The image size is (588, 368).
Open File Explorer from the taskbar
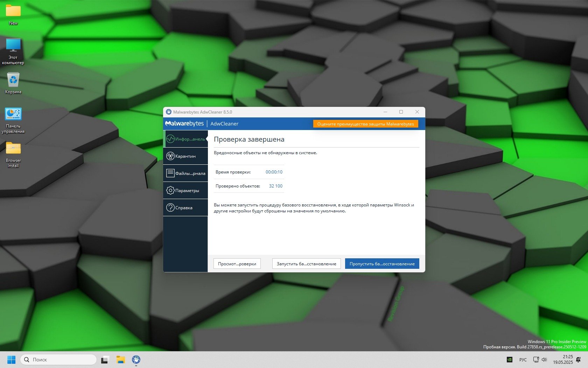[121, 360]
